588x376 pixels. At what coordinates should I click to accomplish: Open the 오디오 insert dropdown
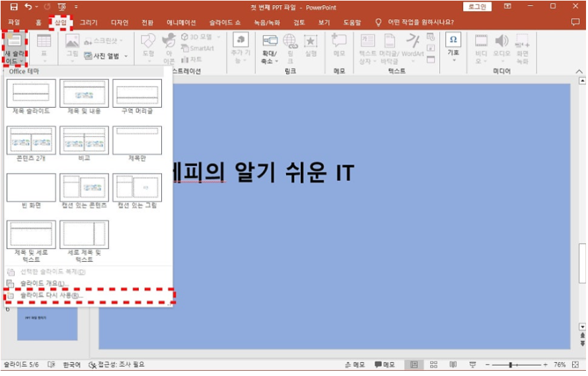501,49
